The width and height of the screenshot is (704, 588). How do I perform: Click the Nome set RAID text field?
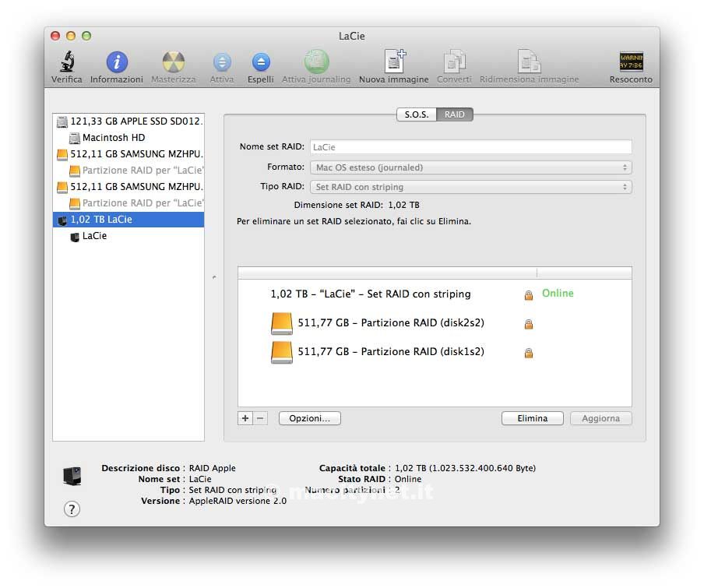tap(470, 146)
